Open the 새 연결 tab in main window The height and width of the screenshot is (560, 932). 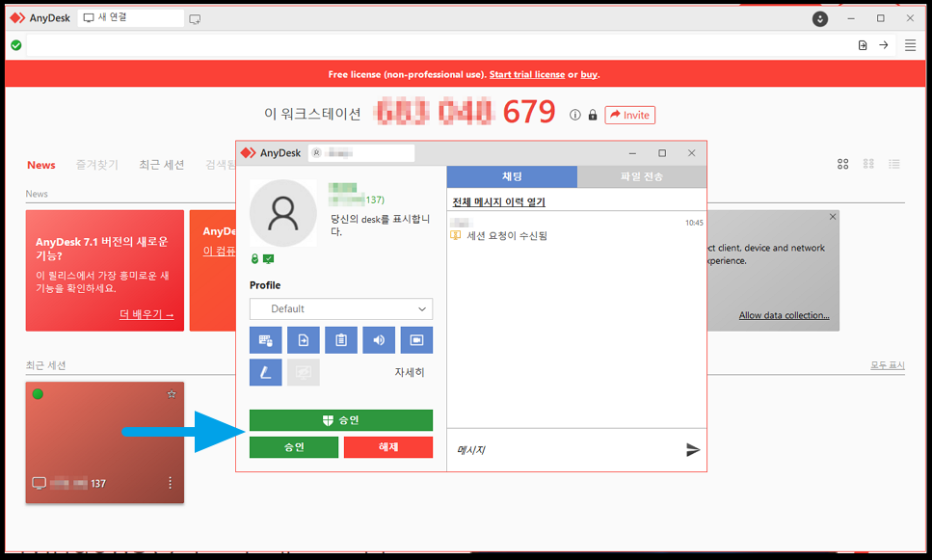point(131,18)
